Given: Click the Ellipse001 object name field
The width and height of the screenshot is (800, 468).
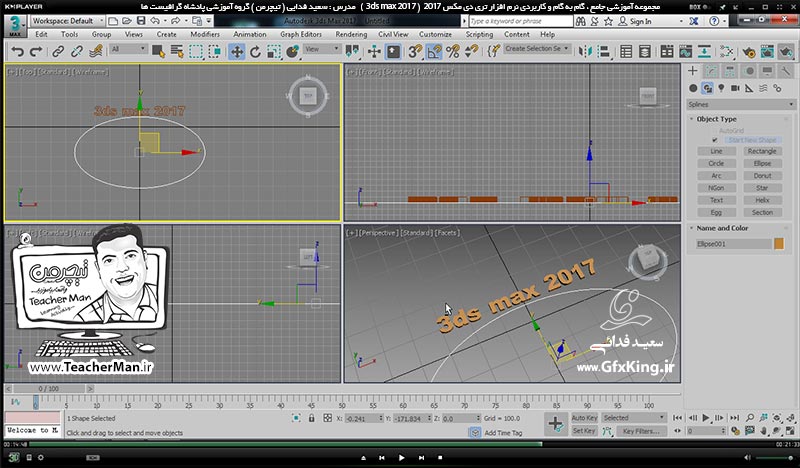Looking at the screenshot, I should (733, 244).
